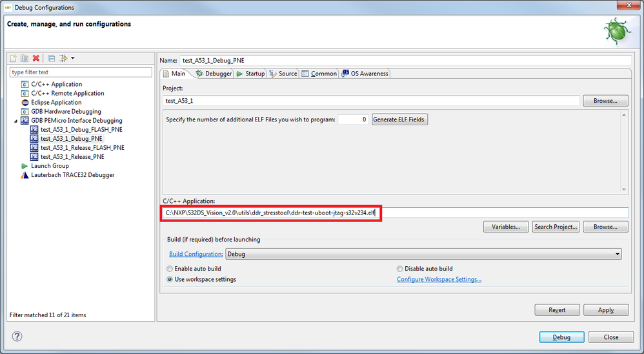The width and height of the screenshot is (644, 354).
Task: Collapse all configurations in the tree
Action: pos(52,58)
